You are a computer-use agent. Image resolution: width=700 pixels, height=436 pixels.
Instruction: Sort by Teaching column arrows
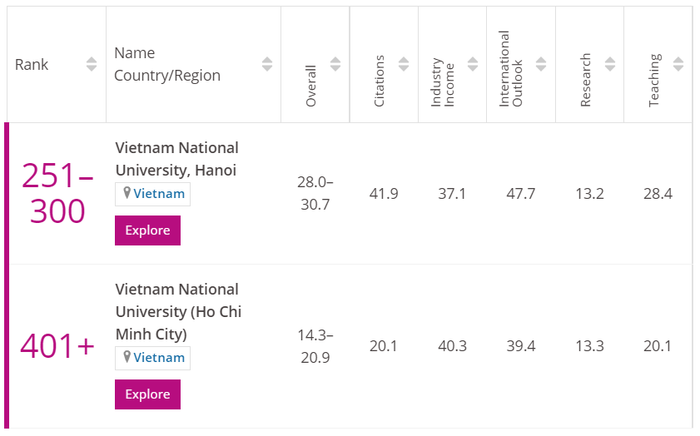tap(677, 64)
